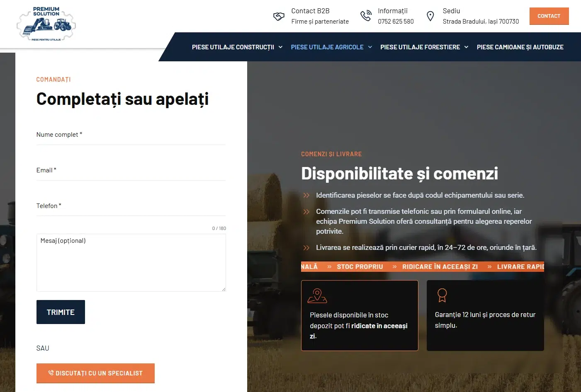The height and width of the screenshot is (392, 581).
Task: Click the Informații header label
Action: pos(393,11)
